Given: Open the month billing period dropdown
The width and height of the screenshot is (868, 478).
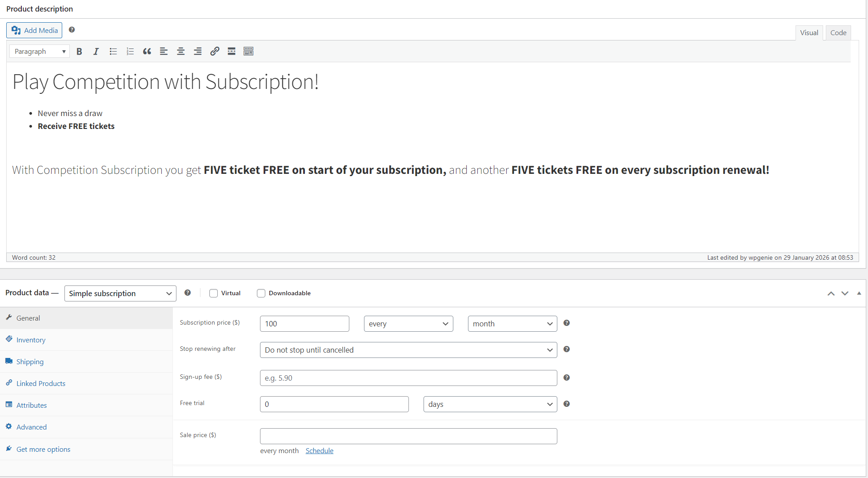Looking at the screenshot, I should point(512,324).
